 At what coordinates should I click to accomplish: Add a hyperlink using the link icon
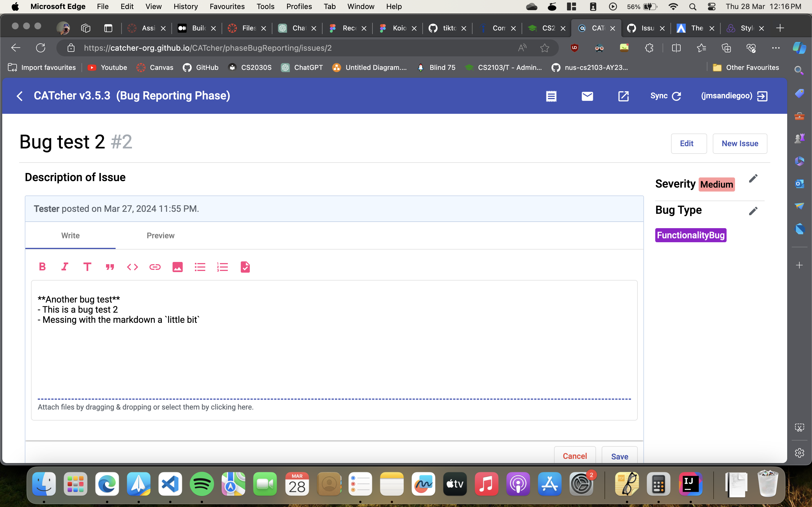(x=155, y=267)
